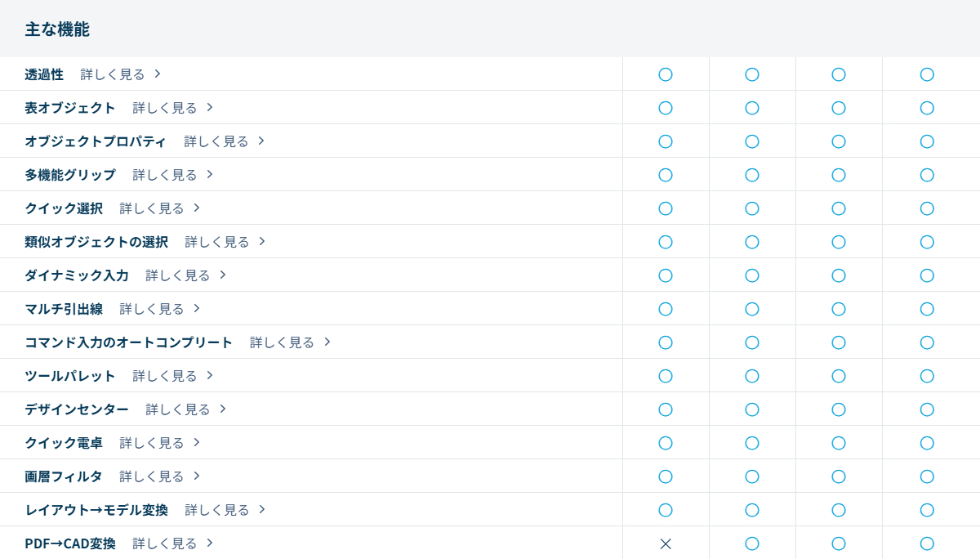Viewport: 980px width, 559px height.
Task: Click chevron arrow next to オブジェクトプロパティ
Action: tap(261, 141)
